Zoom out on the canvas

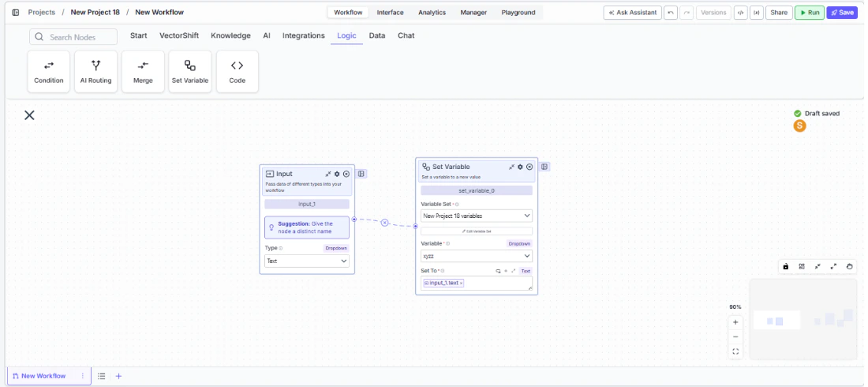pyautogui.click(x=735, y=336)
